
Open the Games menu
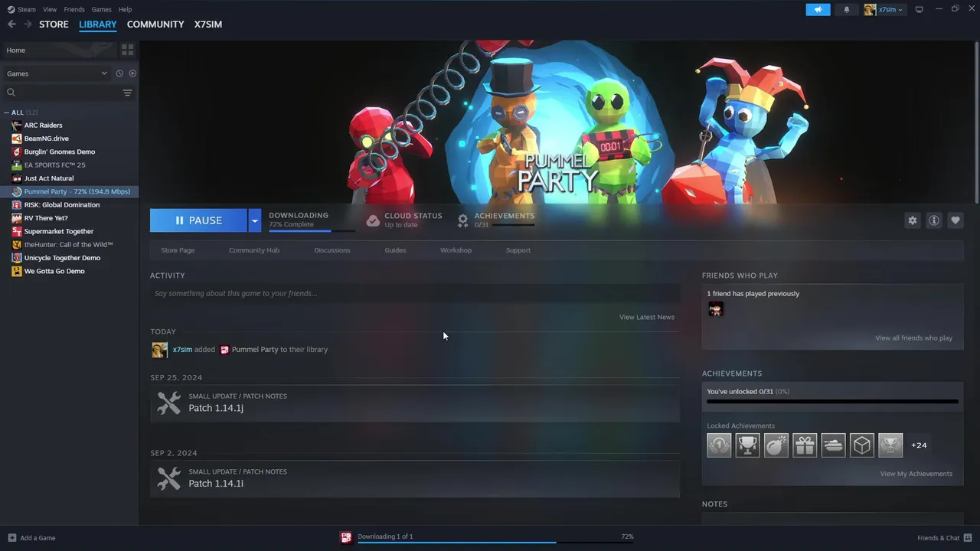click(x=101, y=9)
